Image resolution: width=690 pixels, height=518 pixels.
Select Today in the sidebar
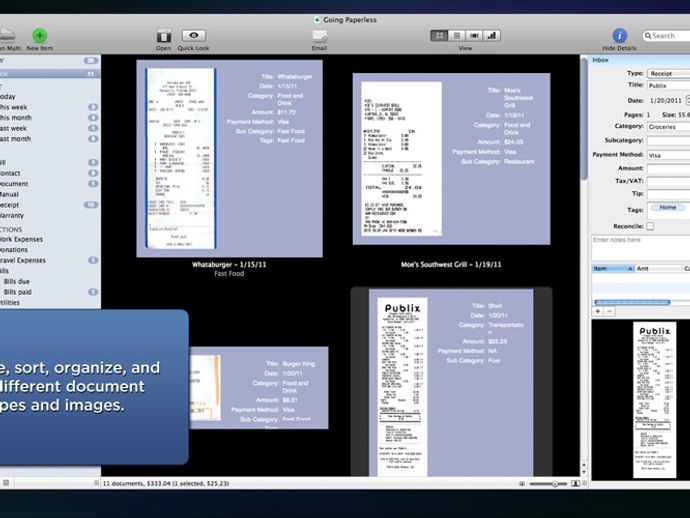click(x=8, y=96)
